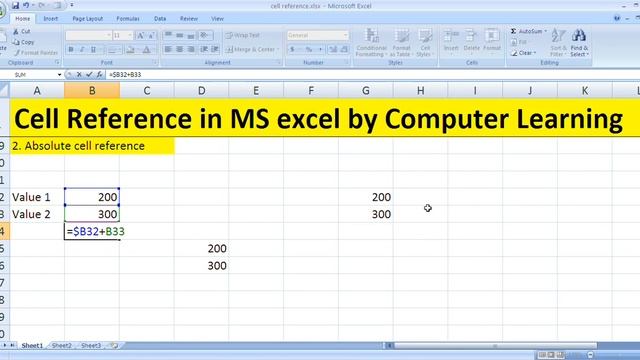Click the Decrease Indent icon

click(204, 49)
